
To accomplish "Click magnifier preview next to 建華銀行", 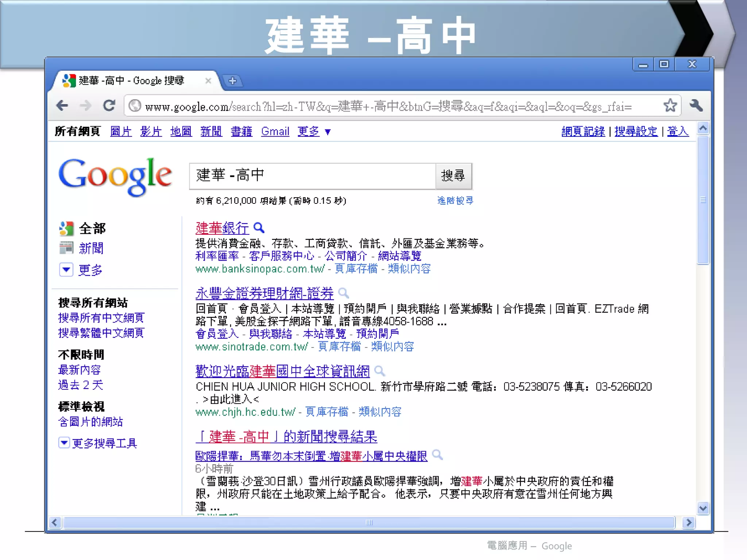I will coord(259,227).
